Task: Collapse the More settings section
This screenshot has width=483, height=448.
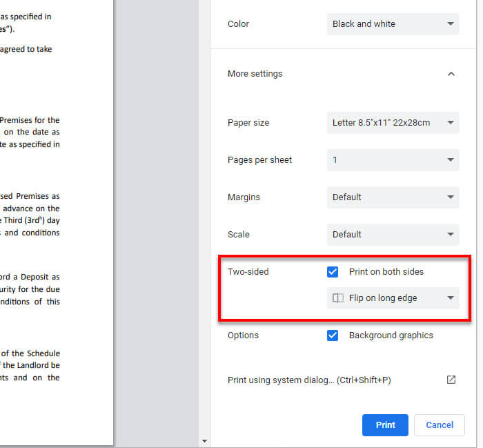Action: (x=451, y=74)
